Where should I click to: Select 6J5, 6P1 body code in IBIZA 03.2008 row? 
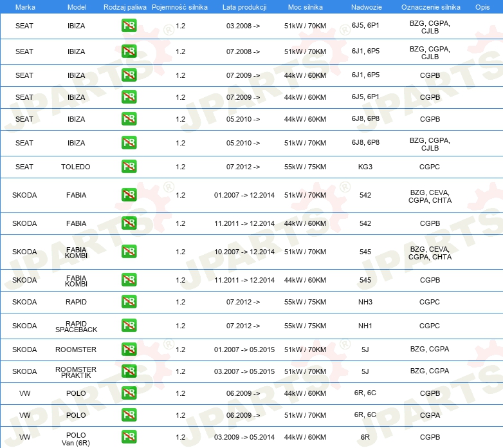coord(365,25)
